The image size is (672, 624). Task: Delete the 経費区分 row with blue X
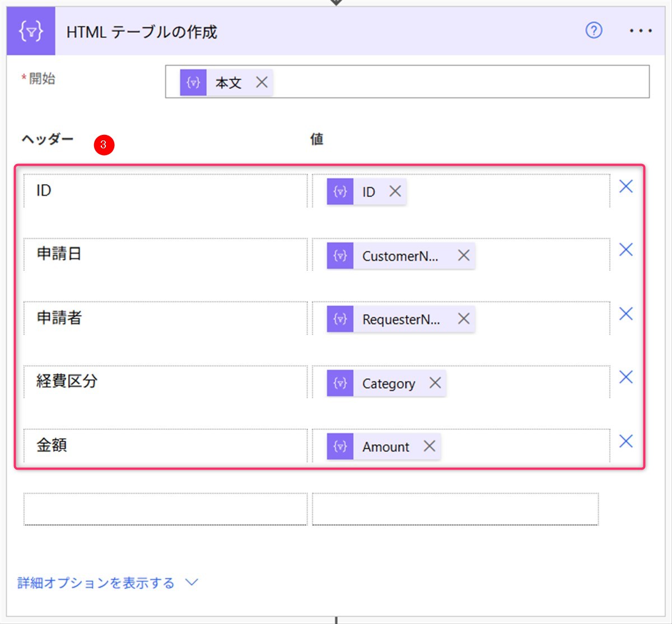(x=626, y=377)
